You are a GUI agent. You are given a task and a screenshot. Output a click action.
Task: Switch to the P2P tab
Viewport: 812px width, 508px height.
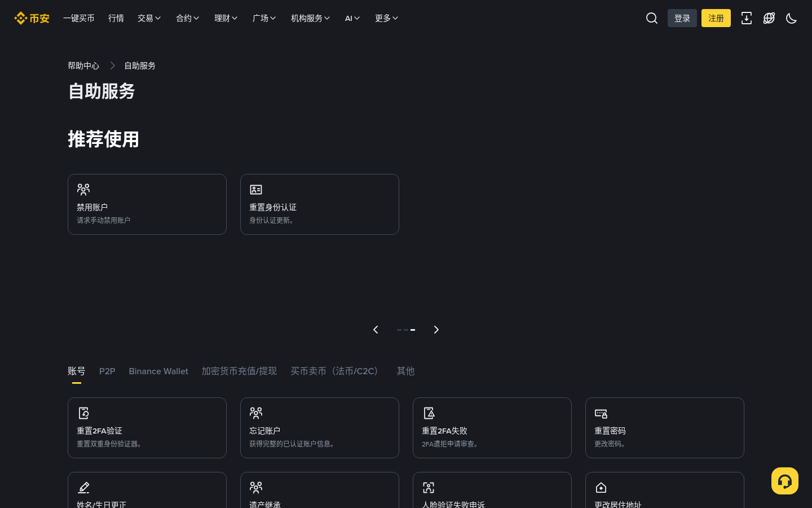coord(107,371)
